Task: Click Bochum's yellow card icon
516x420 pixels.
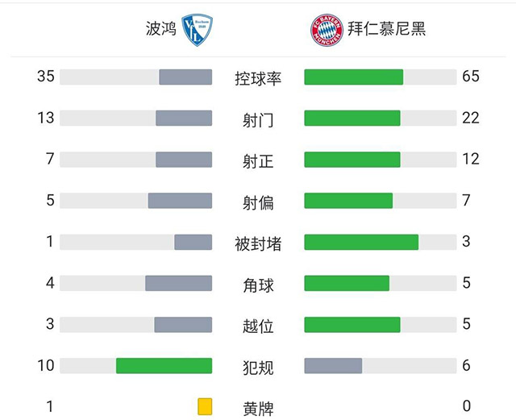Action: coord(204,406)
